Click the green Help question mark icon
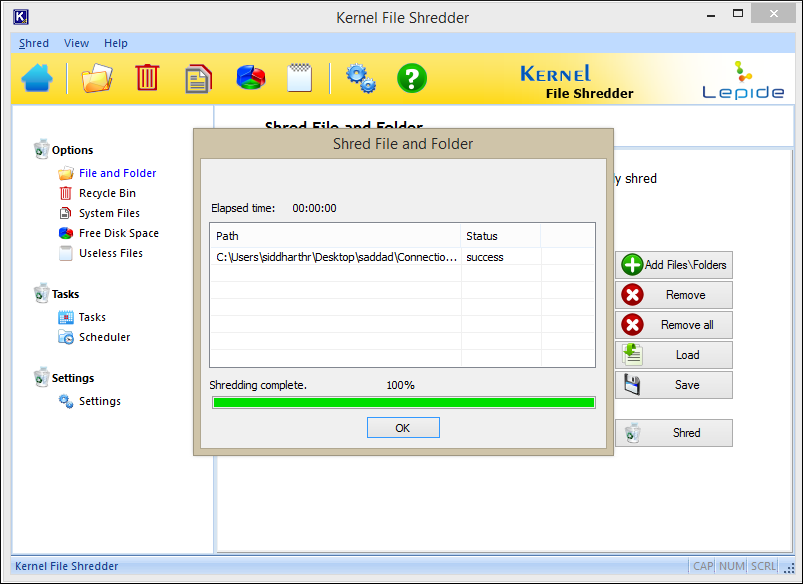Viewport: 803px width, 584px height. click(412, 78)
